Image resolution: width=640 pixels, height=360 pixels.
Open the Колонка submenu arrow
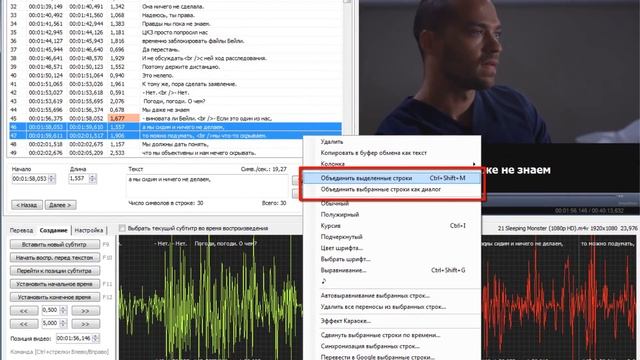474,164
